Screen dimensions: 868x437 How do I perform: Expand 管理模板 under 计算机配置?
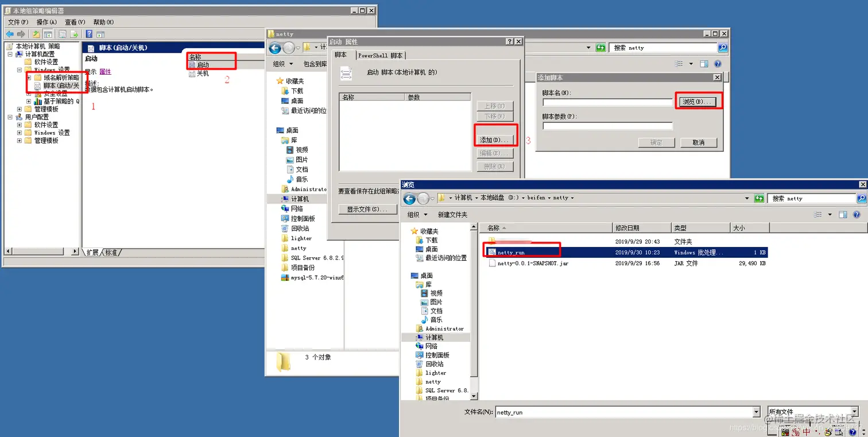pos(20,109)
